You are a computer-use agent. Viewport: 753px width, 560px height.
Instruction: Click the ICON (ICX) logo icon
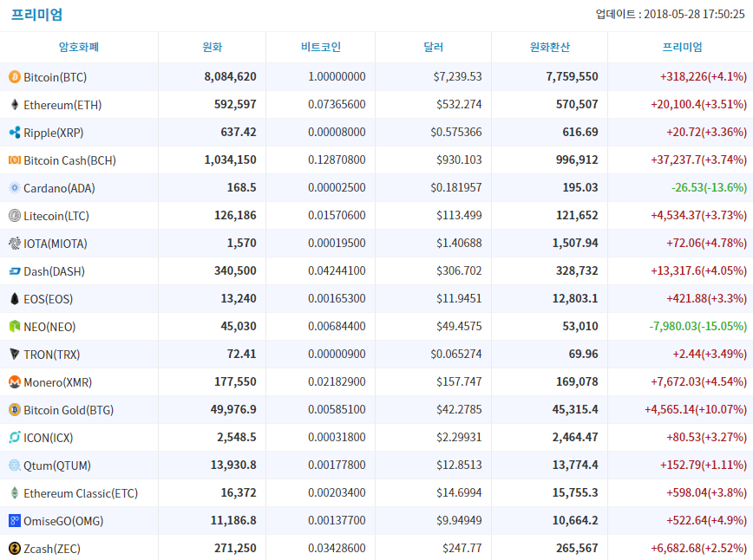coord(15,437)
